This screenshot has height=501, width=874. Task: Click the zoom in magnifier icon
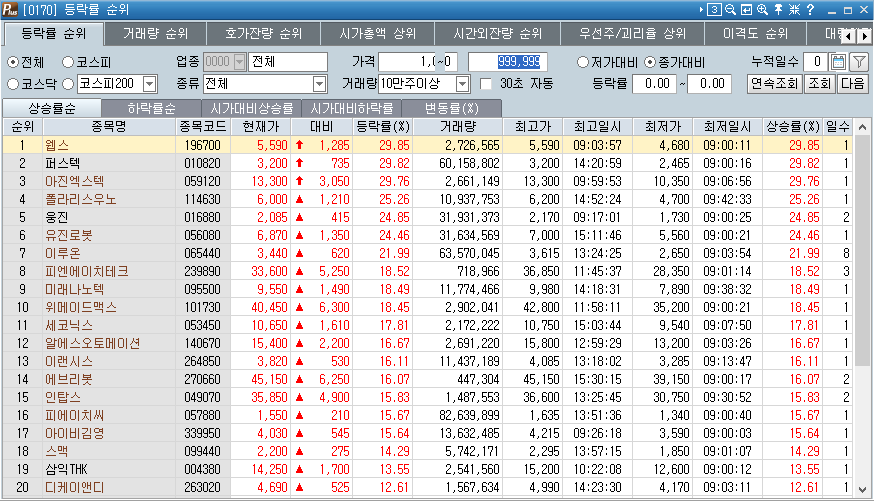pyautogui.click(x=763, y=9)
